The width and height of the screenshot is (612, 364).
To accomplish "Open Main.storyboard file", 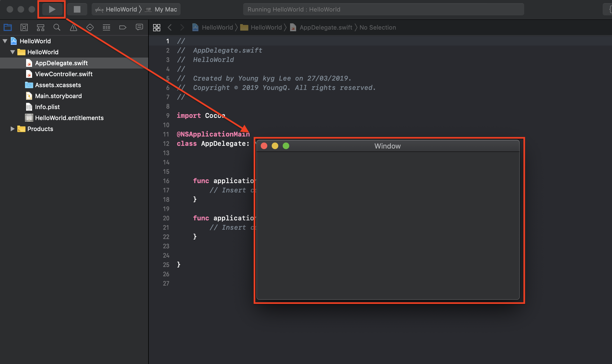I will pyautogui.click(x=58, y=96).
